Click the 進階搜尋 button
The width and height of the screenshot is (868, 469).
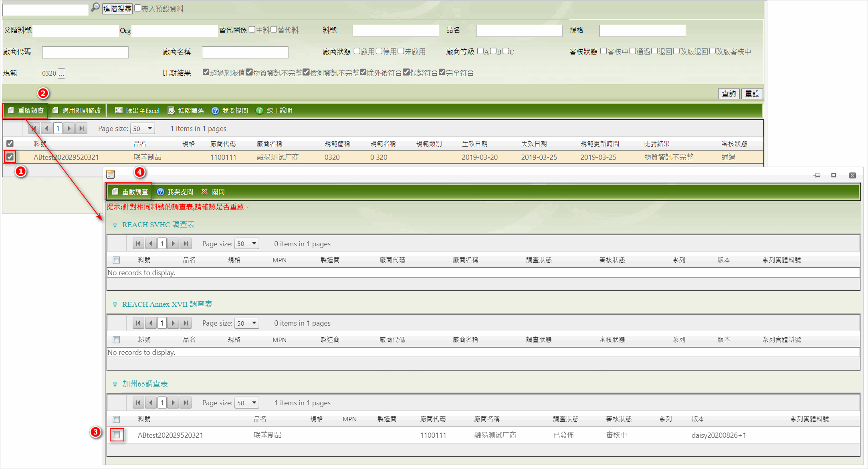(x=117, y=8)
